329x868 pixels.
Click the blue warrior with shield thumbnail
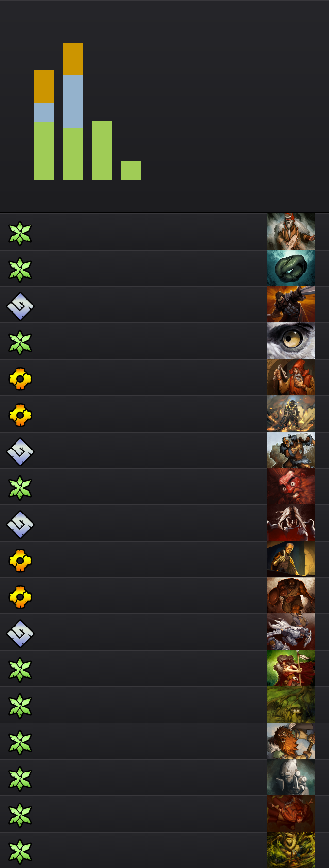[291, 450]
